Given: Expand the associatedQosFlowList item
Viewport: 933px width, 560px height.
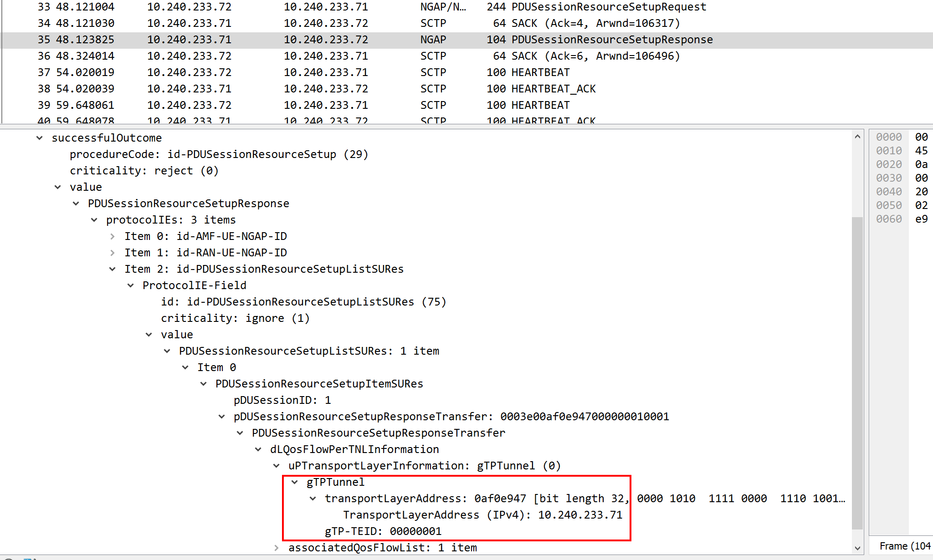Looking at the screenshot, I should [x=277, y=548].
